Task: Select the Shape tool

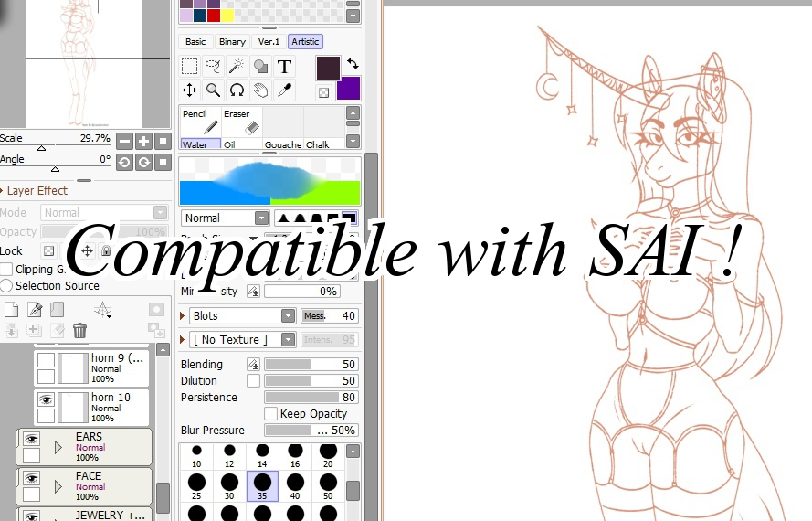Action: [x=260, y=67]
